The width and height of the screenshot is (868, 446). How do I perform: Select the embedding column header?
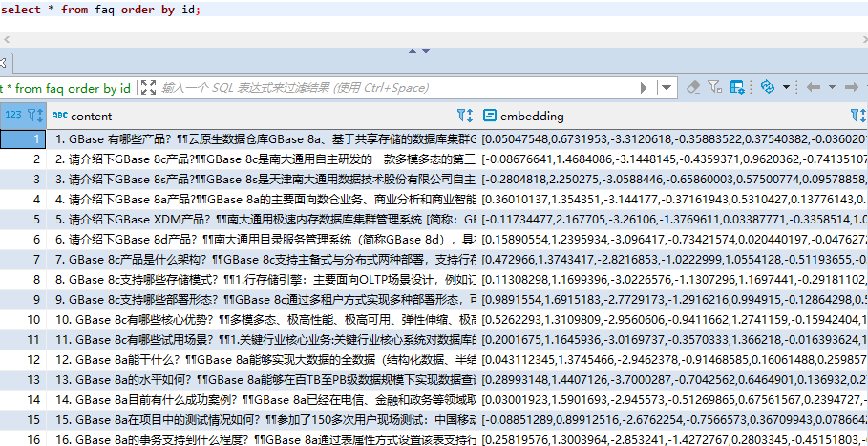coord(672,116)
